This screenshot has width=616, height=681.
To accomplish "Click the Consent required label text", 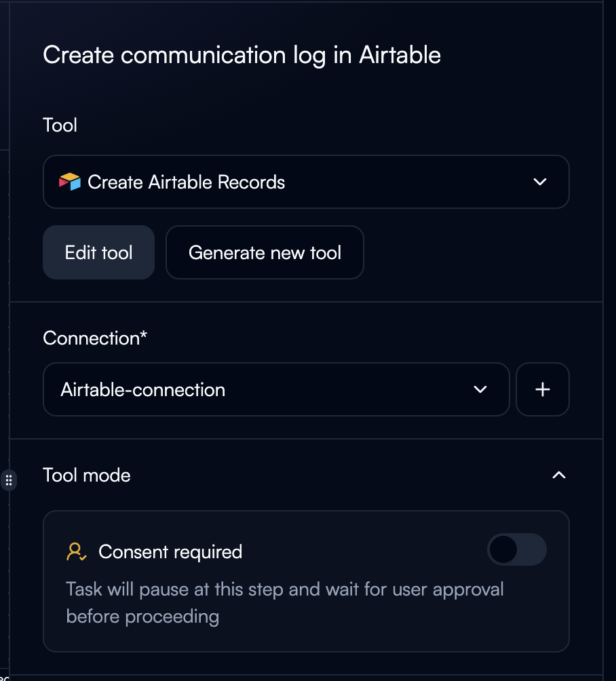I will click(x=170, y=551).
